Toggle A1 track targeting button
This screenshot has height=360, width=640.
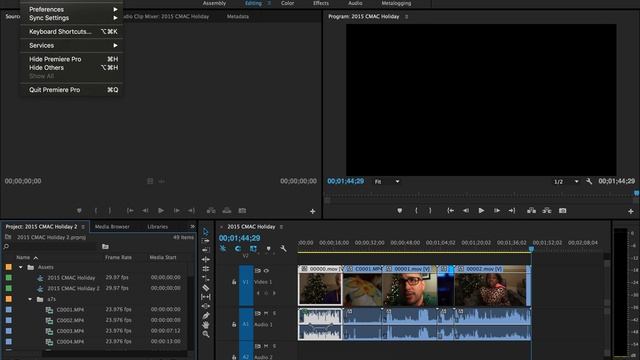coord(246,324)
